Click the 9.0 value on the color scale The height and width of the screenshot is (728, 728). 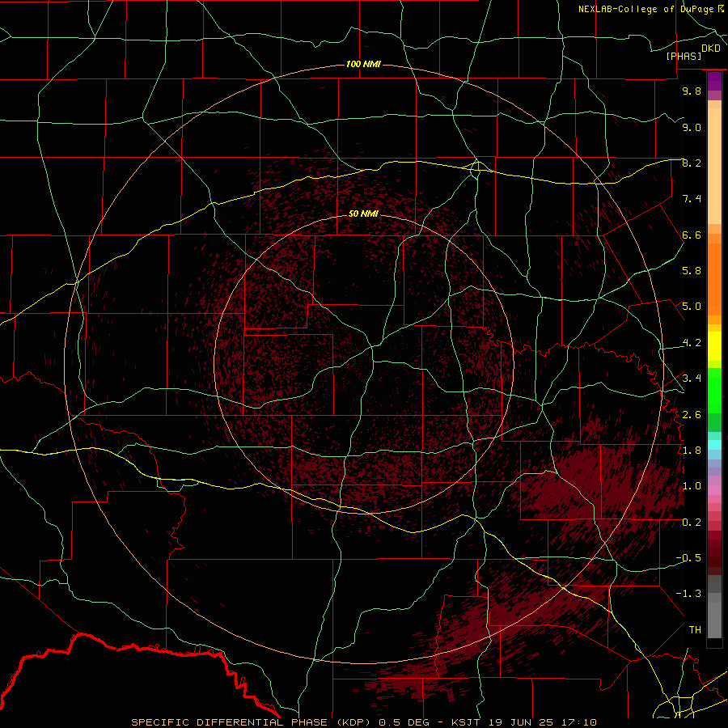pos(692,127)
